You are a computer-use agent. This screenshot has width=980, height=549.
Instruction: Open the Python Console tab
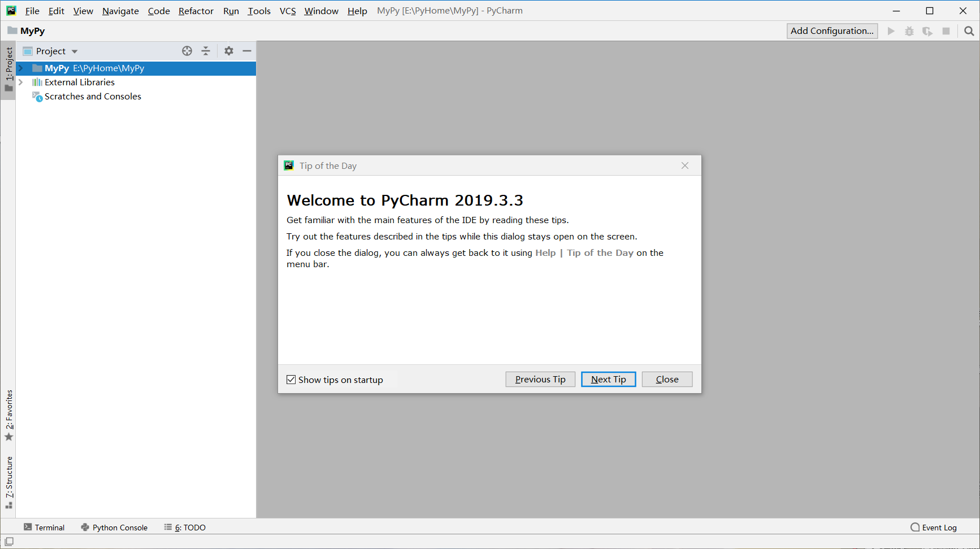(114, 527)
